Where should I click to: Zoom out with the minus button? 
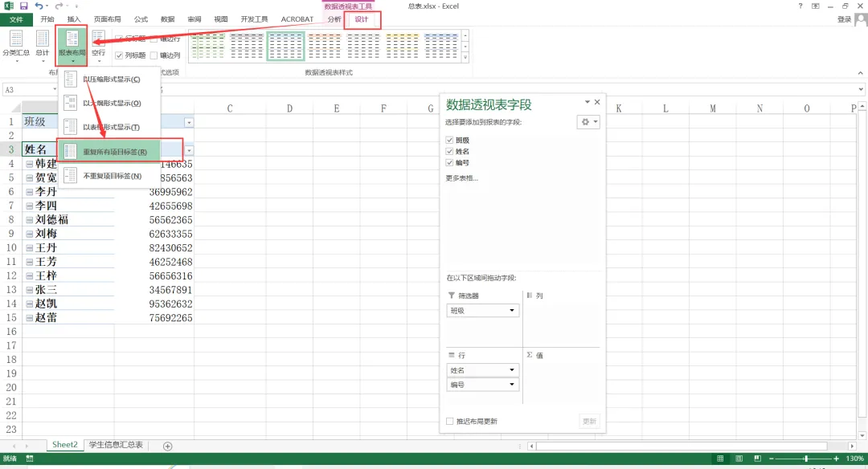[771, 459]
